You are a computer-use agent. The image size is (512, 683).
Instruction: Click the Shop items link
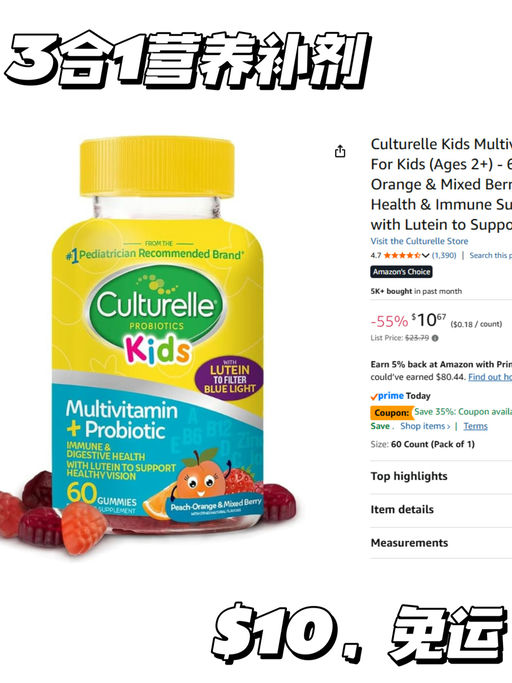pyautogui.click(x=425, y=426)
